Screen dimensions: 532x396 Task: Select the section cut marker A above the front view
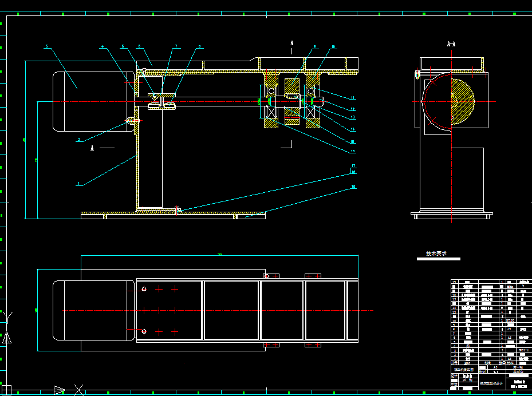[292, 43]
